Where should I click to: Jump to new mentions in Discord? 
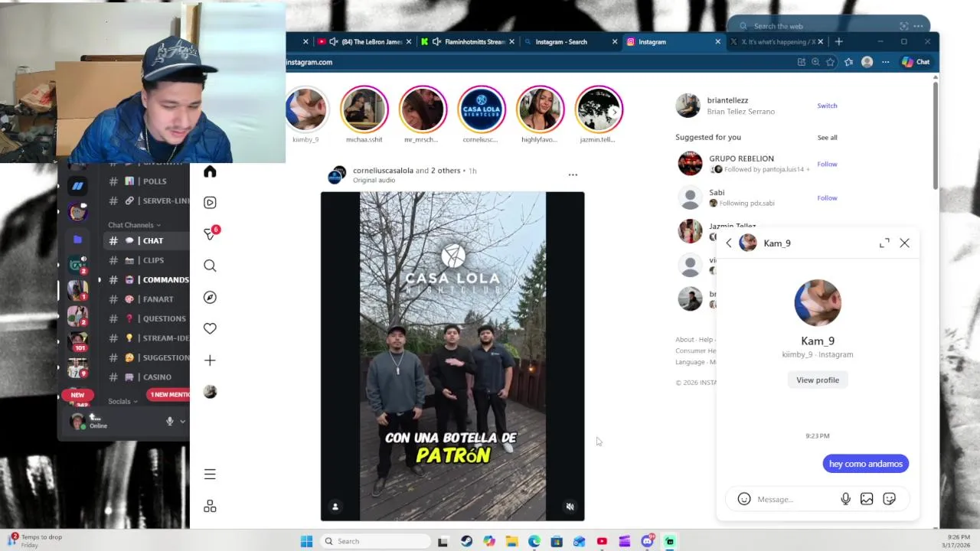169,395
